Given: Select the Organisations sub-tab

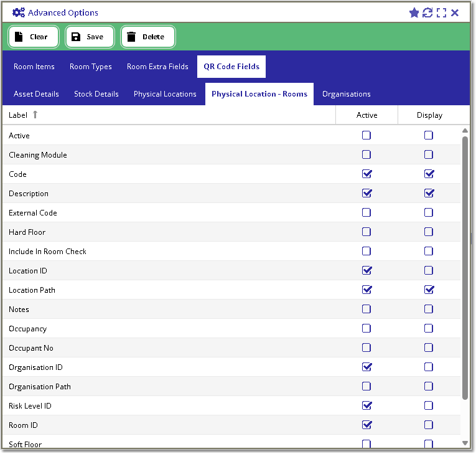Looking at the screenshot, I should [x=346, y=94].
